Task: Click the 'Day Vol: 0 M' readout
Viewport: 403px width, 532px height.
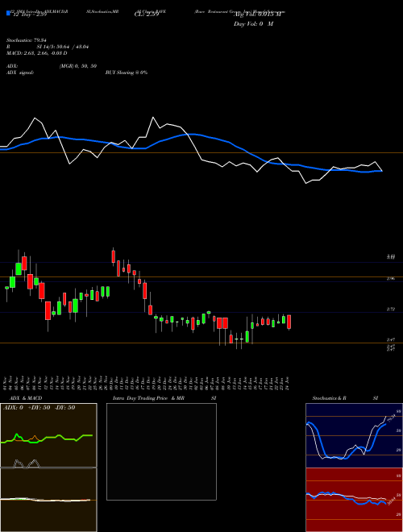Action: [x=253, y=23]
